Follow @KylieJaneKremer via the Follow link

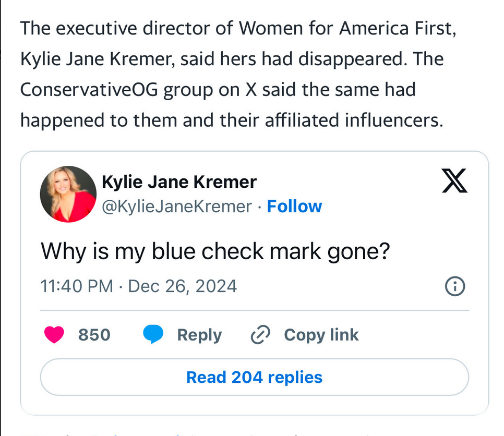pyautogui.click(x=294, y=207)
